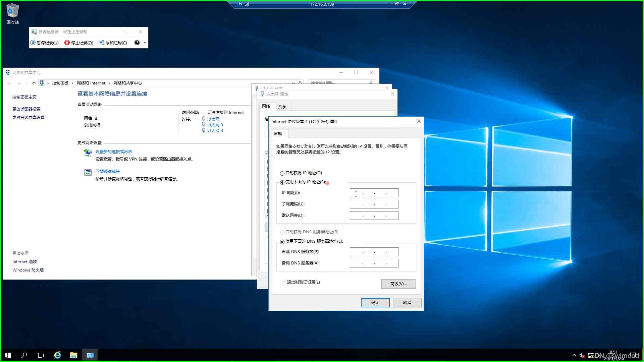644x362 pixels.
Task: Expand chevron after 网络和 Internet breadcrumb
Action: pos(109,83)
